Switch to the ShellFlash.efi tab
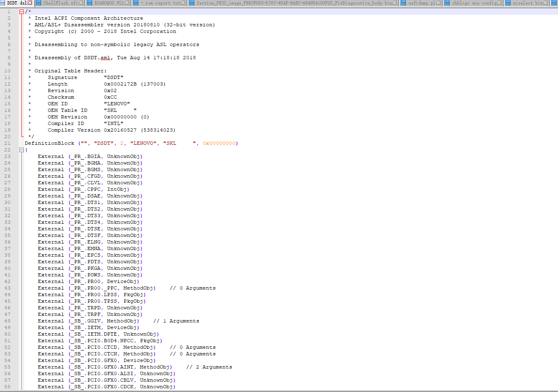This screenshot has height=392, width=558. [60, 3]
